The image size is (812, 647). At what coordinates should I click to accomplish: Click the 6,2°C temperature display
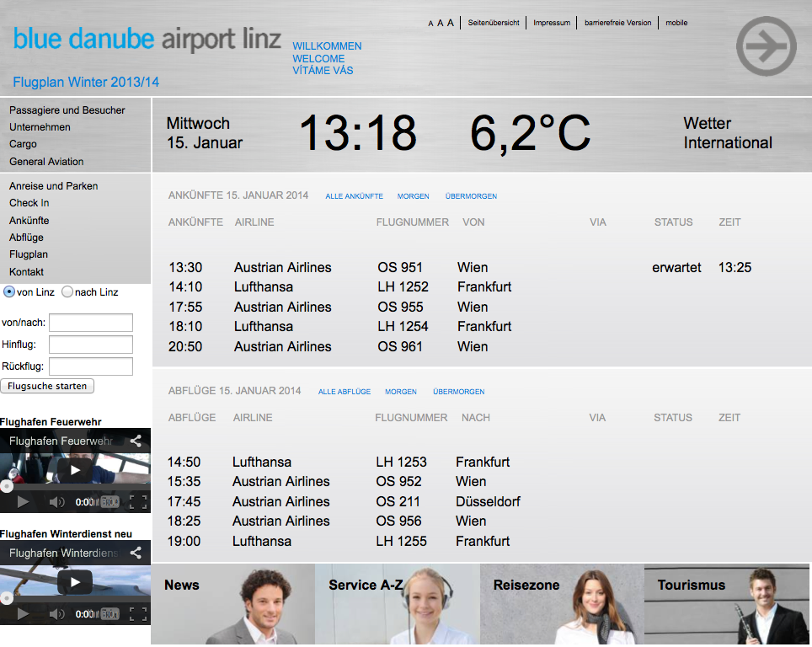530,132
